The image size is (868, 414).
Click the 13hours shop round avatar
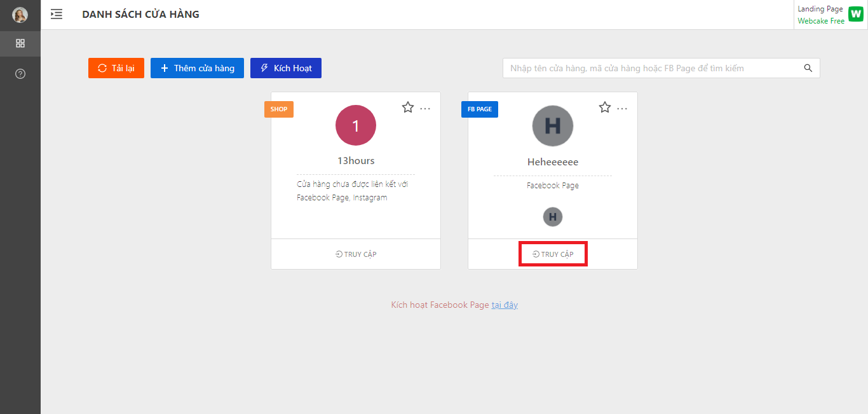point(356,125)
